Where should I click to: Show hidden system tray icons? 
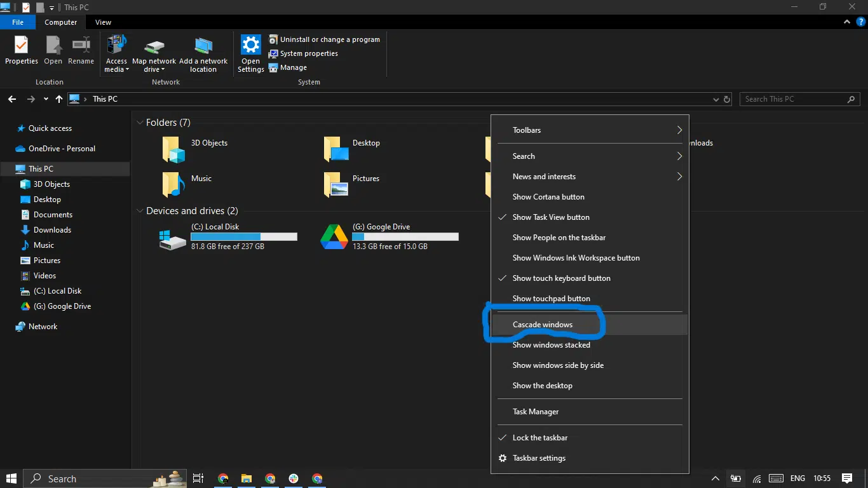click(715, 478)
